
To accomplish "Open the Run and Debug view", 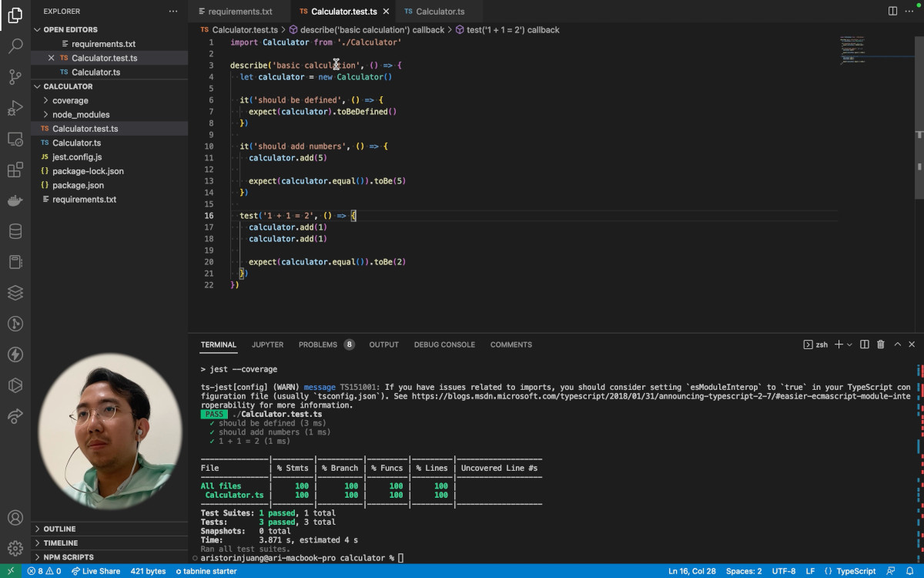I will tap(15, 108).
